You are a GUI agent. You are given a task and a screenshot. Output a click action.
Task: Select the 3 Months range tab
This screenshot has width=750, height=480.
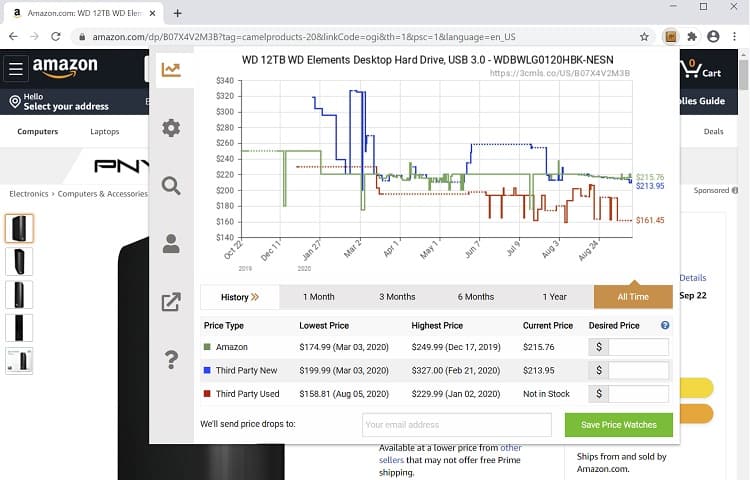[397, 297]
